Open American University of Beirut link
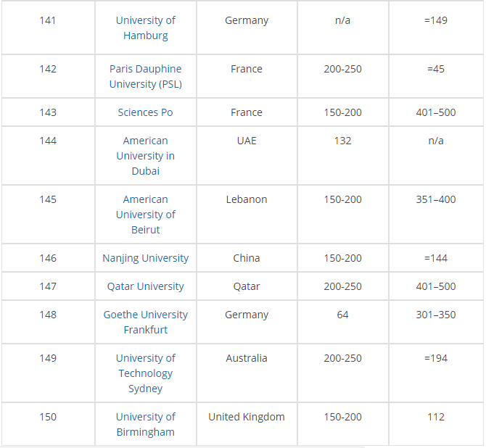Viewport: 486px width, 448px height. pos(145,215)
